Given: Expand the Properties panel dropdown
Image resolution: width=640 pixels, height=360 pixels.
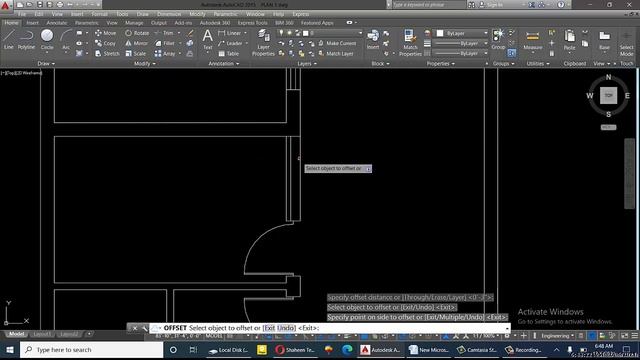Looking at the screenshot, I should pyautogui.click(x=440, y=64).
